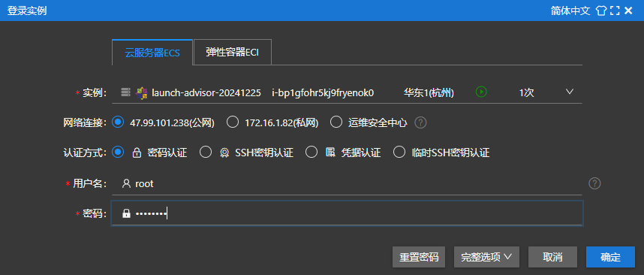Viewport: 644px width, 275px height.
Task: Confirm login with 确定 button
Action: (610, 257)
